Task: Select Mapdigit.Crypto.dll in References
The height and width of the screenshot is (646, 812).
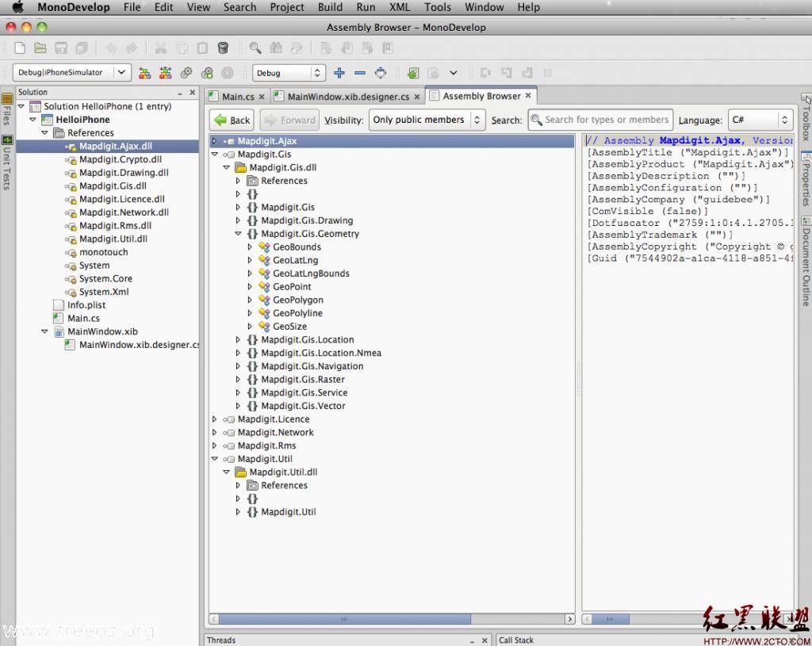Action: 120,159
